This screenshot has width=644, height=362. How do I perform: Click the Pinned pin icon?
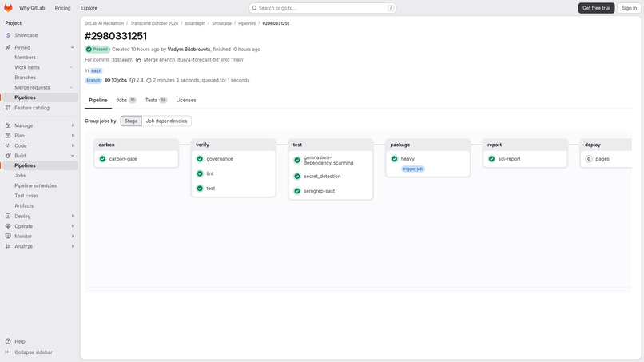(x=8, y=48)
